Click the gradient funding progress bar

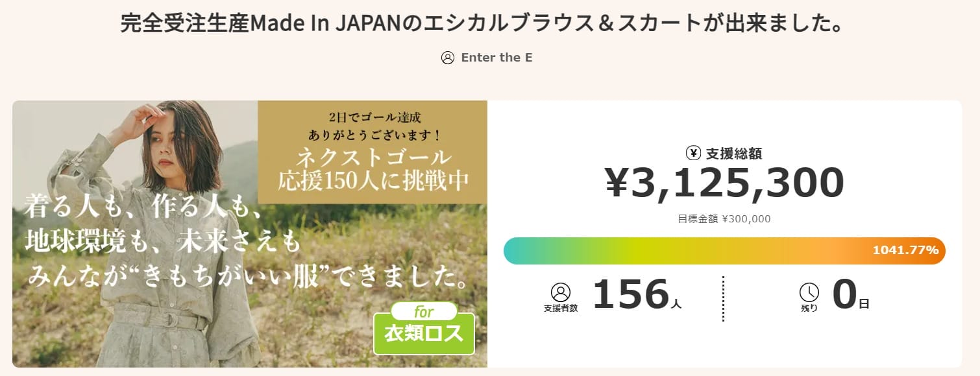(681, 251)
